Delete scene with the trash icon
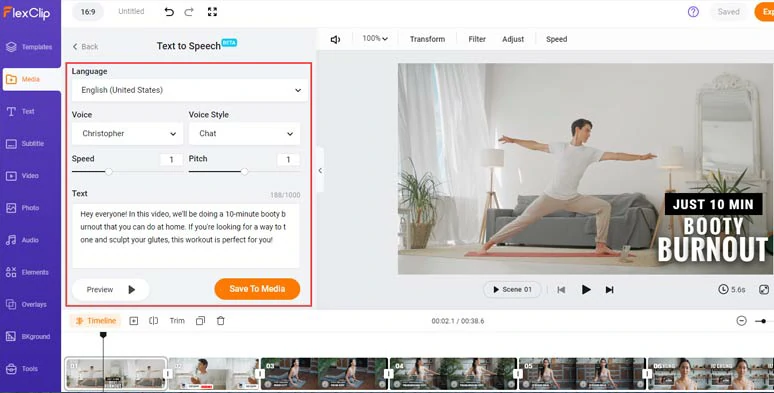Image resolution: width=774 pixels, height=393 pixels. point(221,321)
